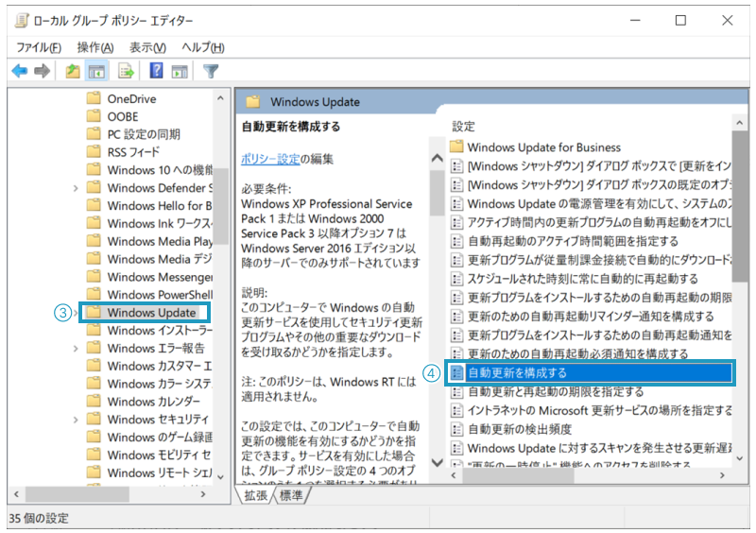Image resolution: width=756 pixels, height=533 pixels.
Task: Click tree pane scroll up arrow
Action: pyautogui.click(x=220, y=98)
